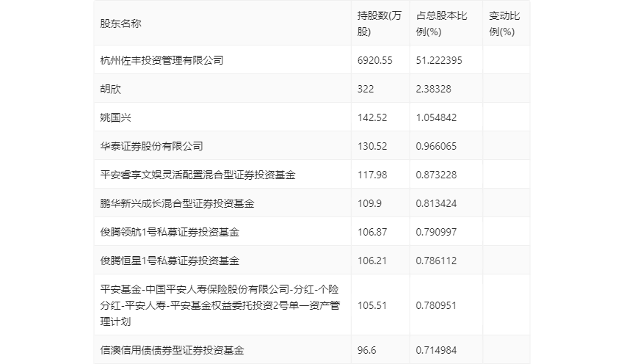Select shareholder 华泰证券股份有限公司

[151, 146]
